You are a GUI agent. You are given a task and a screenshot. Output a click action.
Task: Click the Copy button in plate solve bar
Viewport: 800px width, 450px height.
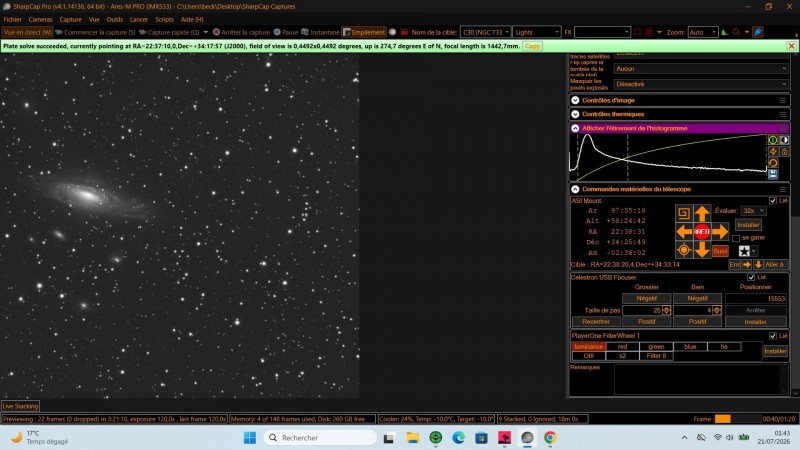pyautogui.click(x=532, y=46)
